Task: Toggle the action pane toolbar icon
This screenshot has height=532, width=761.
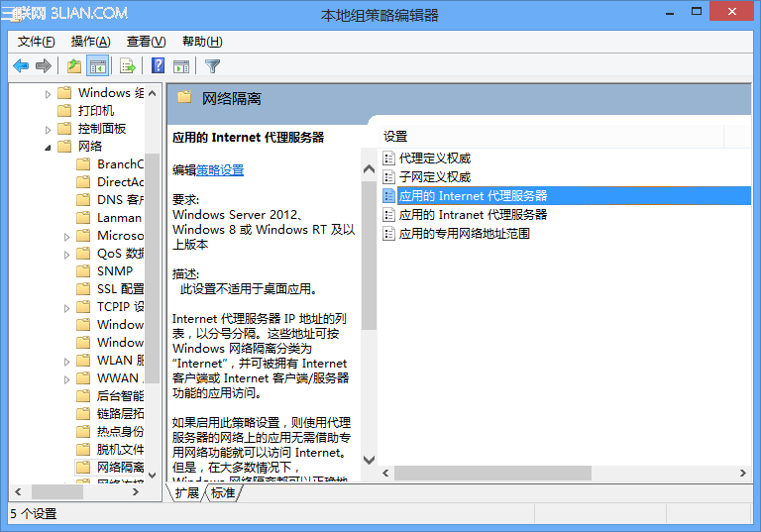Action: pos(181,66)
